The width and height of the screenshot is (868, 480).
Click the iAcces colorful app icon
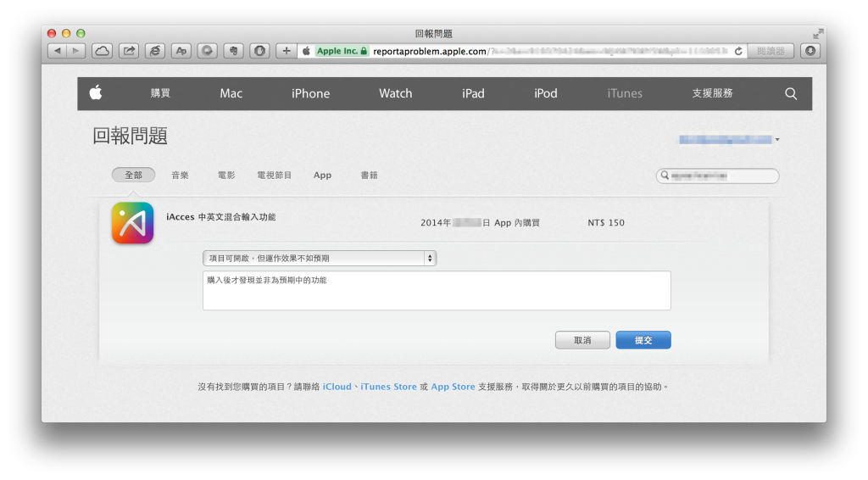(132, 223)
